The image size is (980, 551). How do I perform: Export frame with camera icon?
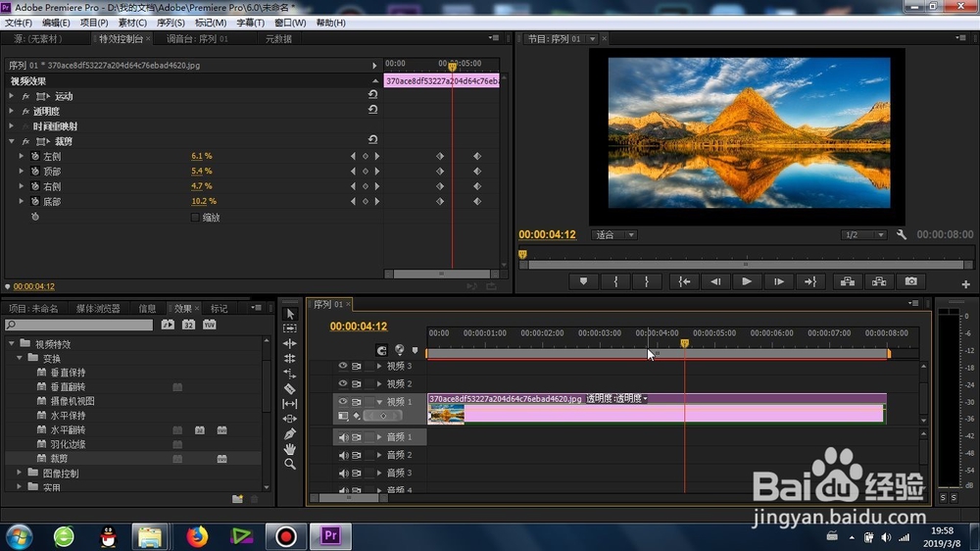[911, 281]
